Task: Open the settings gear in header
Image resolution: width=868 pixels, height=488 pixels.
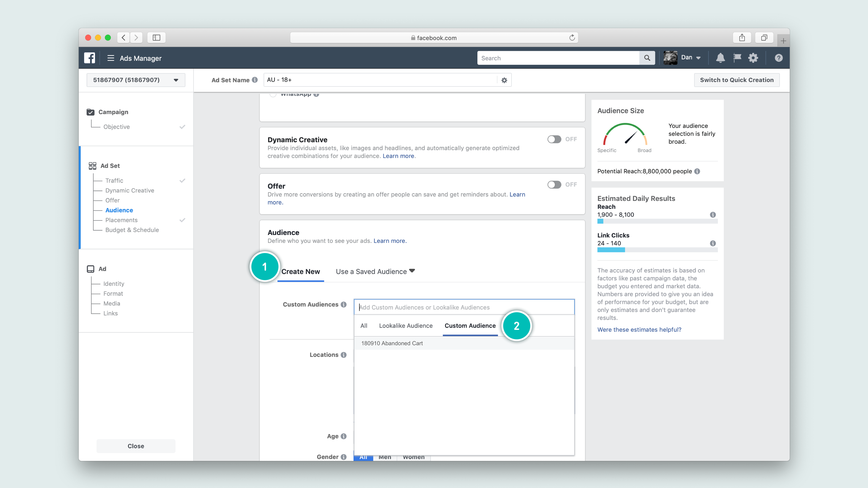Action: (753, 58)
